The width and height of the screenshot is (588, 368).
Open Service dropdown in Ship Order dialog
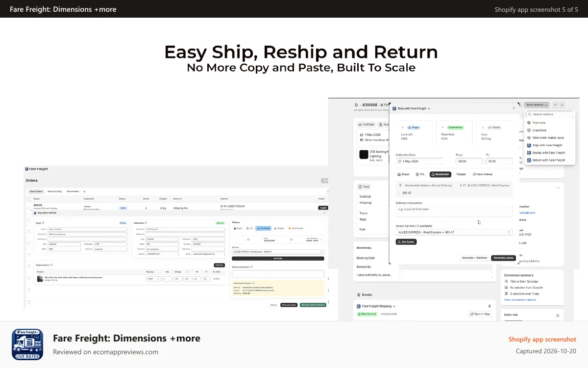(278, 252)
